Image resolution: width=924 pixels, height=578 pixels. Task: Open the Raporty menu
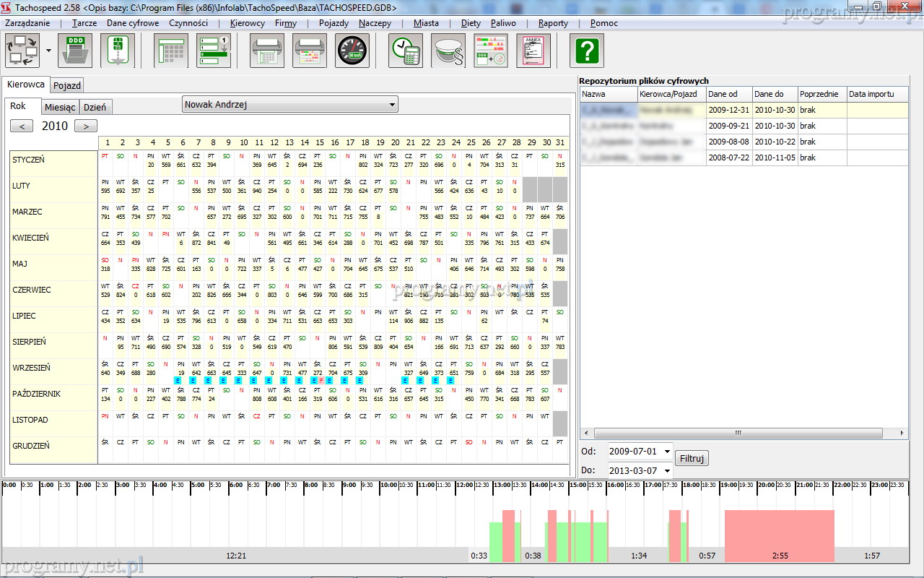[553, 23]
